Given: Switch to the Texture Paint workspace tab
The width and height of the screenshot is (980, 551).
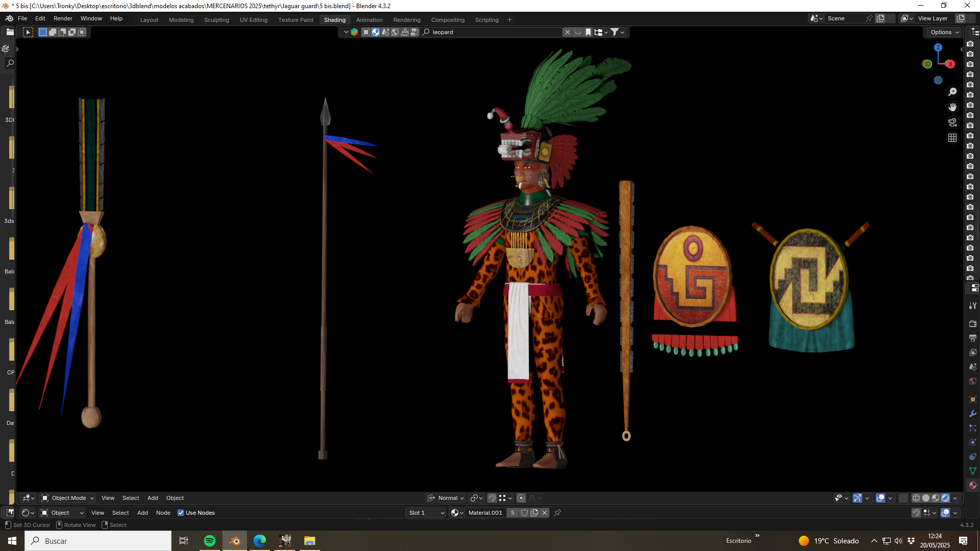Looking at the screenshot, I should (x=296, y=20).
